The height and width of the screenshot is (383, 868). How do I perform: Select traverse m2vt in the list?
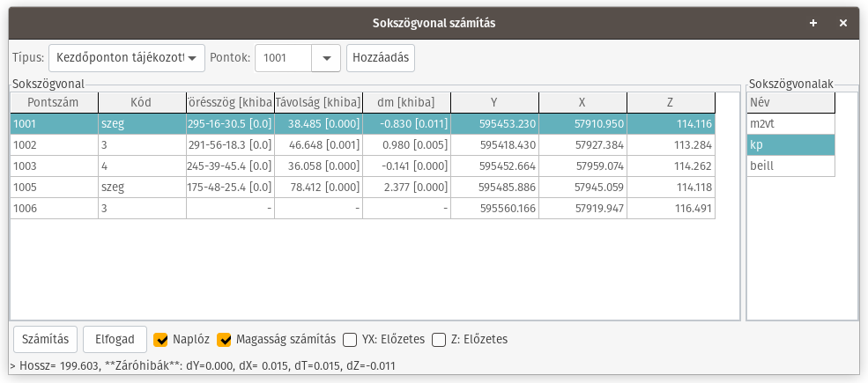click(x=790, y=124)
